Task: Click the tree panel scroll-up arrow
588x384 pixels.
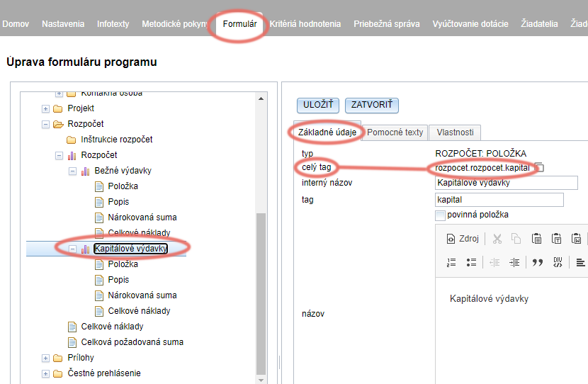Action: coord(261,98)
